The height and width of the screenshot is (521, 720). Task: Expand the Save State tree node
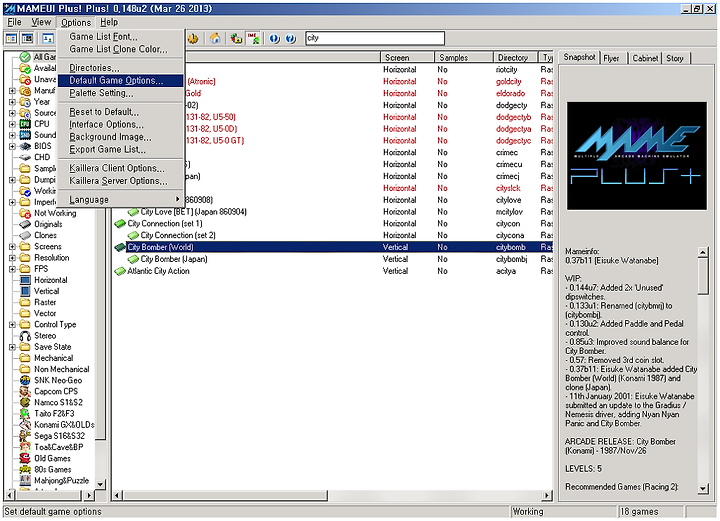pyautogui.click(x=12, y=347)
